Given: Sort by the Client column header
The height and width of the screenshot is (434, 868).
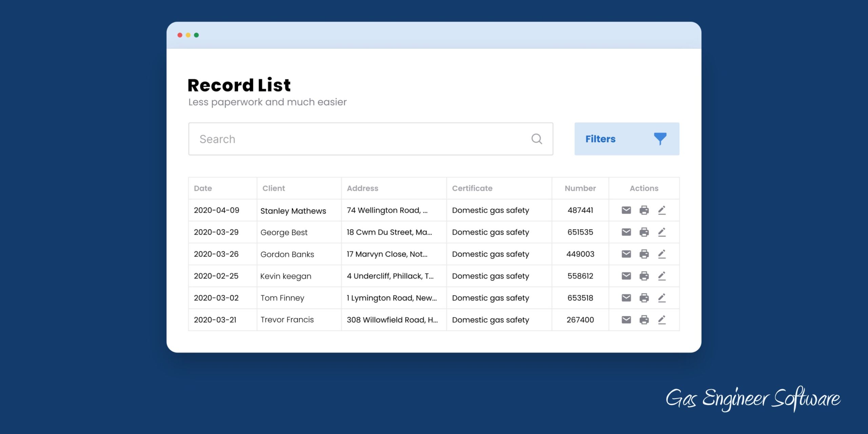Looking at the screenshot, I should tap(274, 188).
